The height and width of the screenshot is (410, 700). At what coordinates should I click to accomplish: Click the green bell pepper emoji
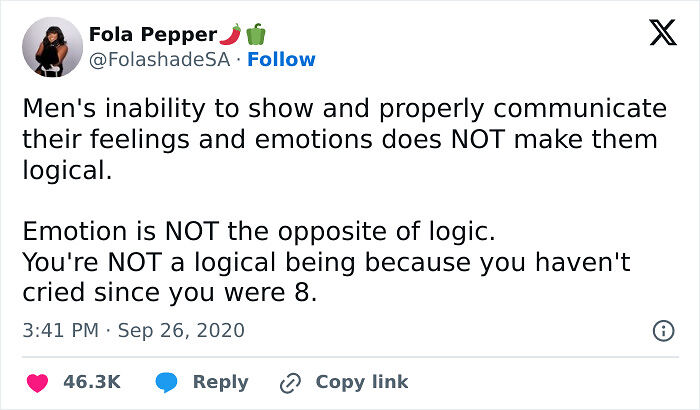click(x=254, y=33)
